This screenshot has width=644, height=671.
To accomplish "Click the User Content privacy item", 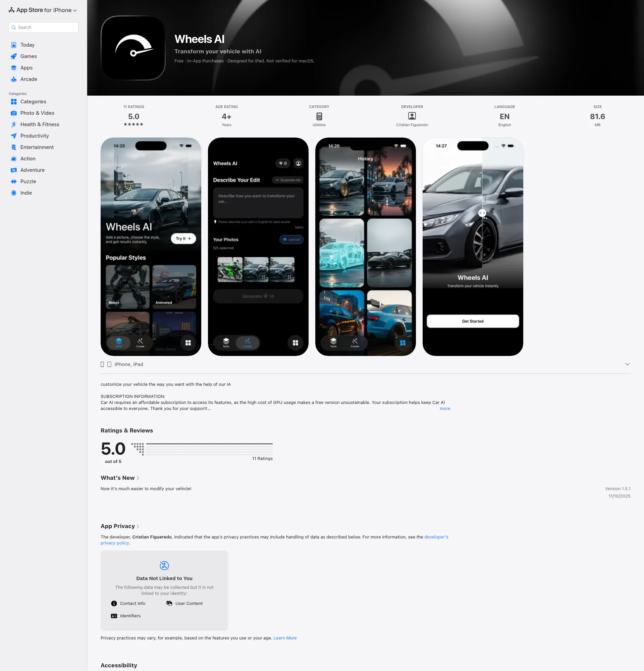I will [184, 603].
